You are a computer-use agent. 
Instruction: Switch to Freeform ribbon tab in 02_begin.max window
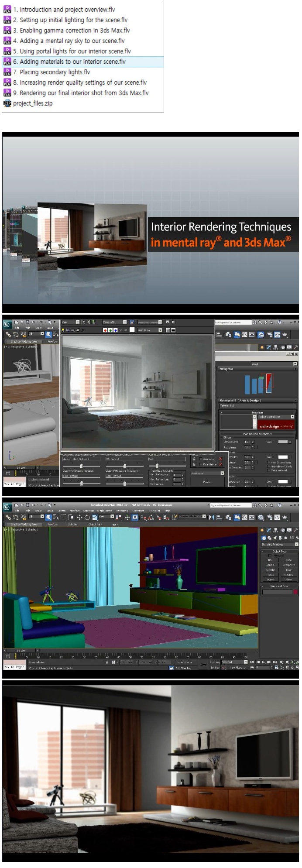pyautogui.click(x=53, y=524)
